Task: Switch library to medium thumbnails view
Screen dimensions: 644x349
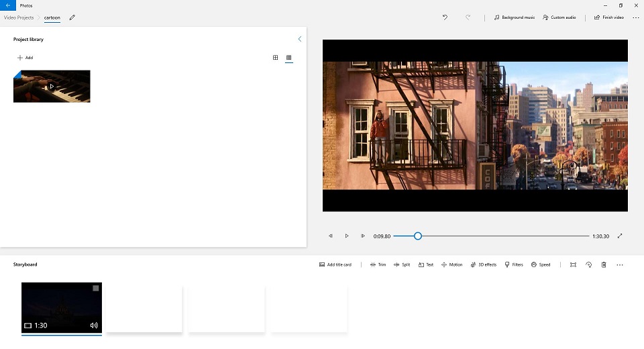Action: [x=275, y=58]
